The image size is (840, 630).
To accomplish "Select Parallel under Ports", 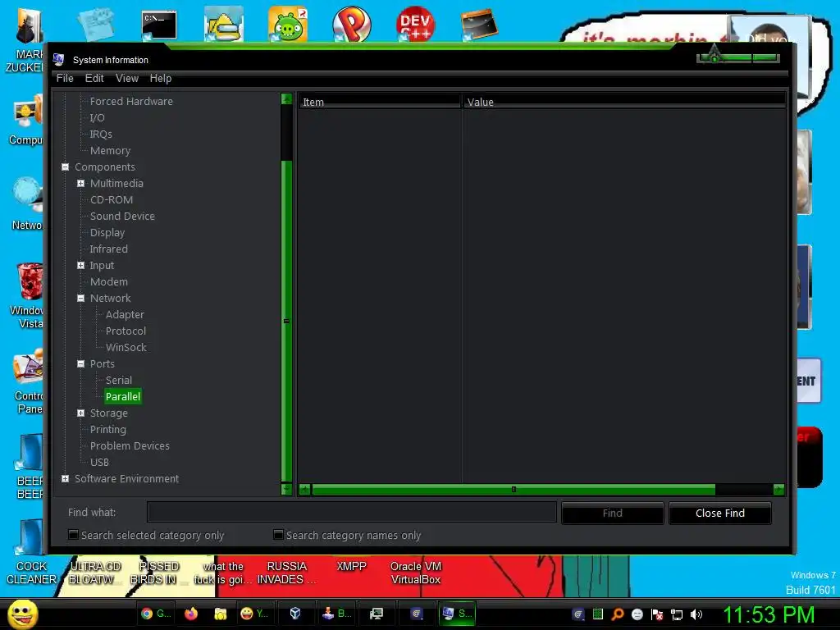I will (x=123, y=396).
